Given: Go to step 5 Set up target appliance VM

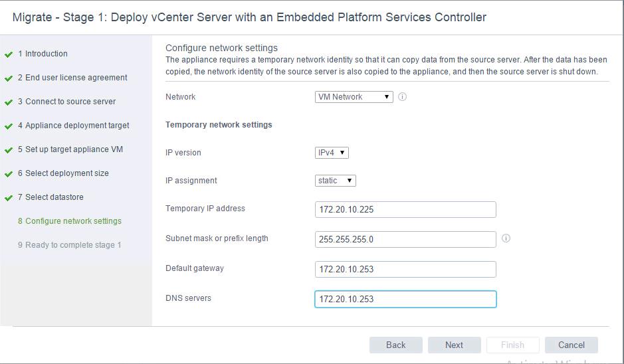Looking at the screenshot, I should point(70,149).
